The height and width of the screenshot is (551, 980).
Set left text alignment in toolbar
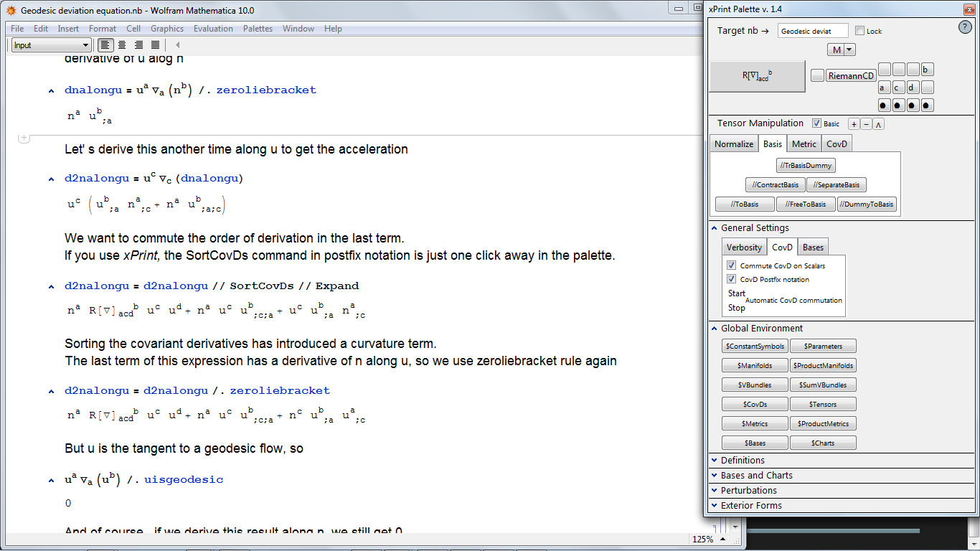105,45
